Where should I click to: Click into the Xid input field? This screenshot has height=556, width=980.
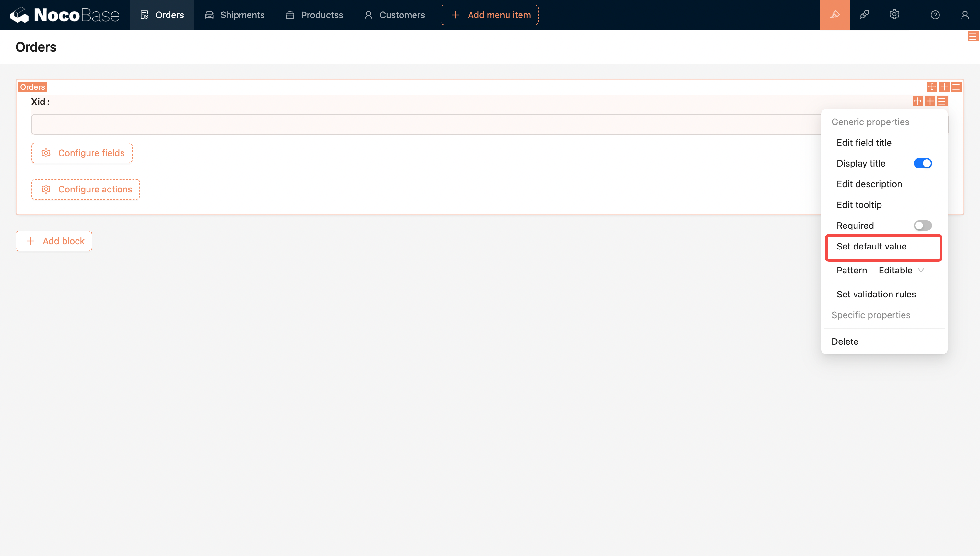[x=420, y=124]
